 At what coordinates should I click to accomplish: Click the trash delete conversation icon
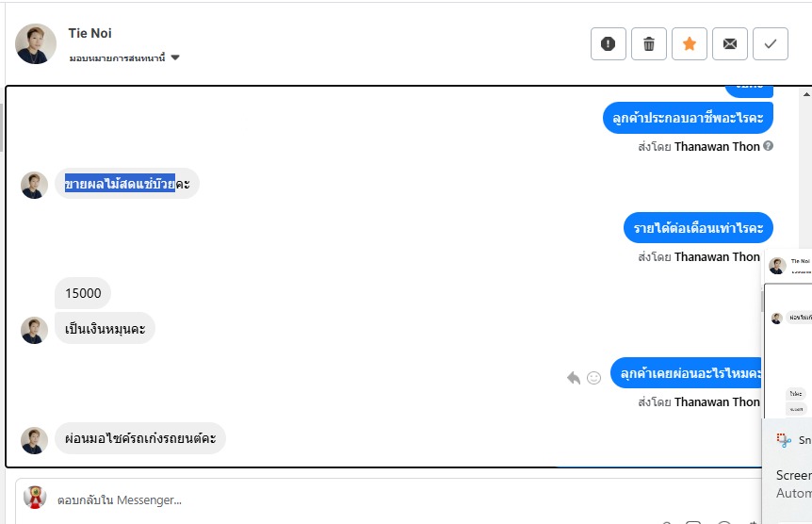pyautogui.click(x=649, y=43)
